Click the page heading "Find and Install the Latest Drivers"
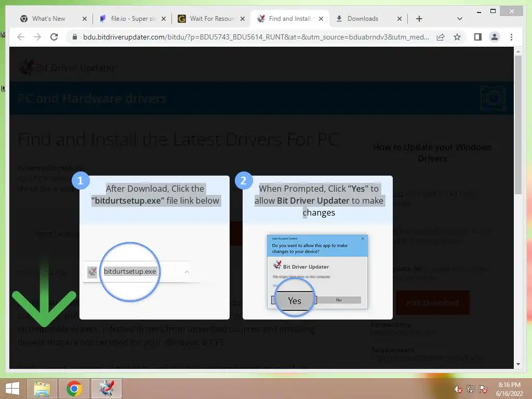This screenshot has width=532, height=399. click(x=178, y=139)
